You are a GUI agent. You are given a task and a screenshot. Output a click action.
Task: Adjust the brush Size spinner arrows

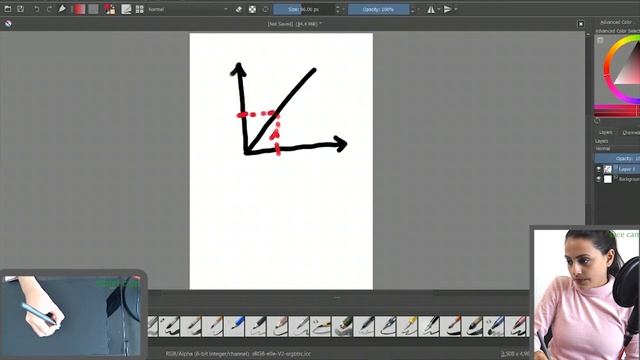coord(338,9)
